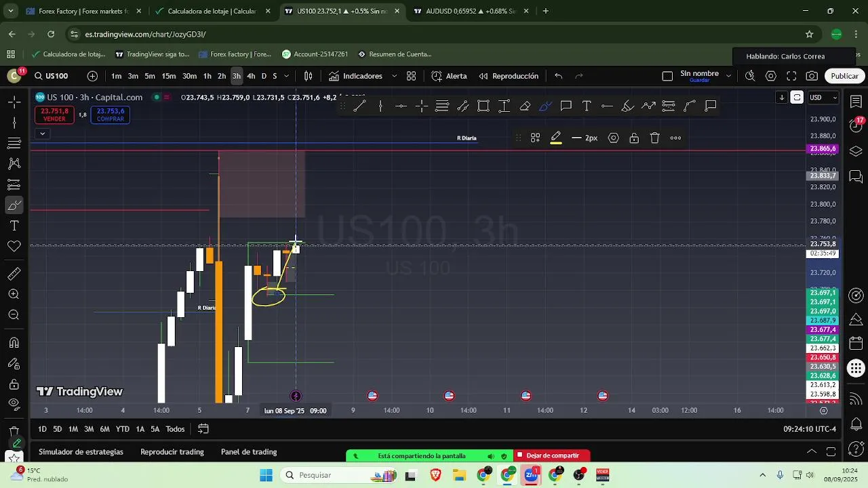
Task: Open the USD currency dropdown
Action: pyautogui.click(x=823, y=98)
